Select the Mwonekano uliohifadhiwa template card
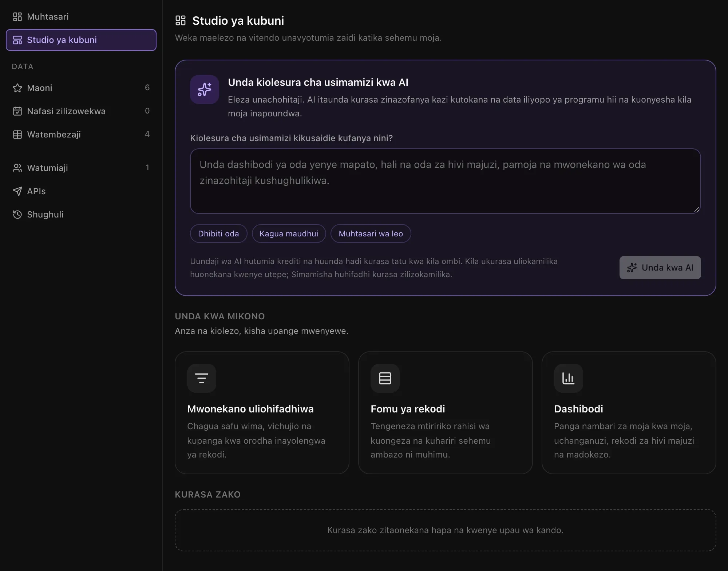The width and height of the screenshot is (728, 571). click(262, 413)
